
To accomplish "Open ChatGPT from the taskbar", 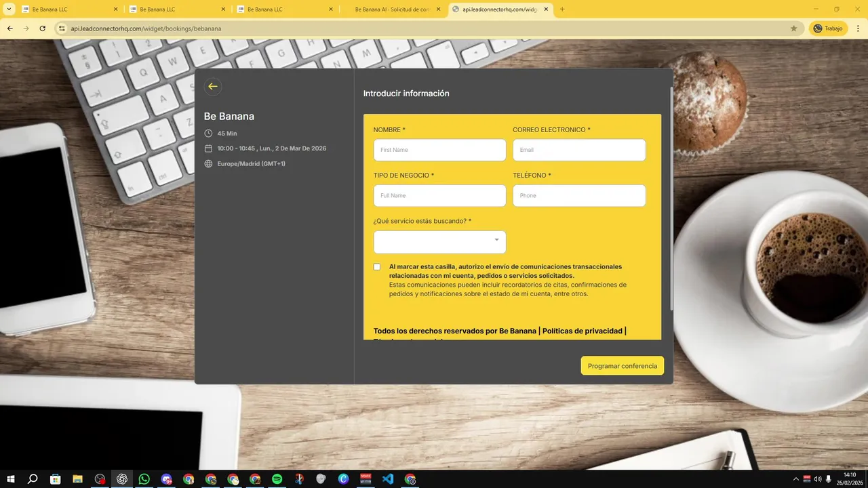I will pyautogui.click(x=122, y=479).
